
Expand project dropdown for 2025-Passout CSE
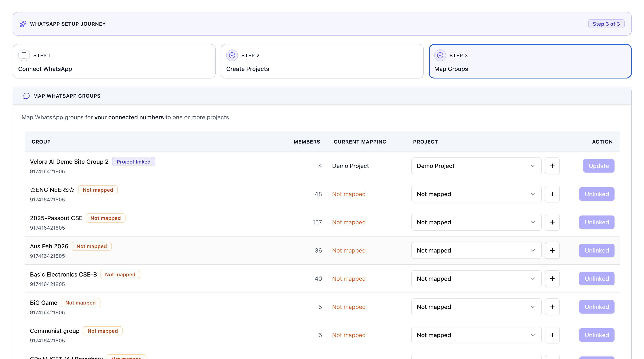point(476,222)
